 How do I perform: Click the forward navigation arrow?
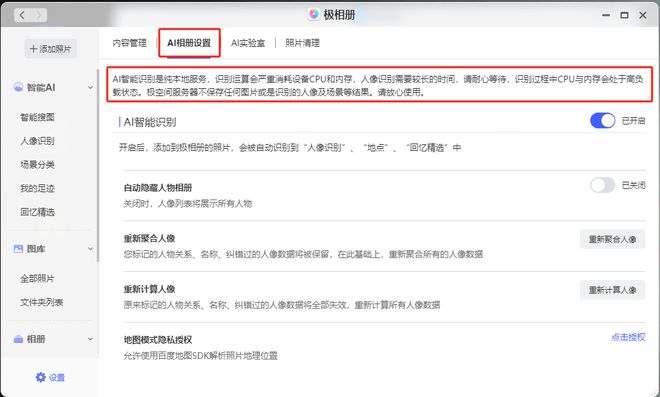pyautogui.click(x=39, y=16)
